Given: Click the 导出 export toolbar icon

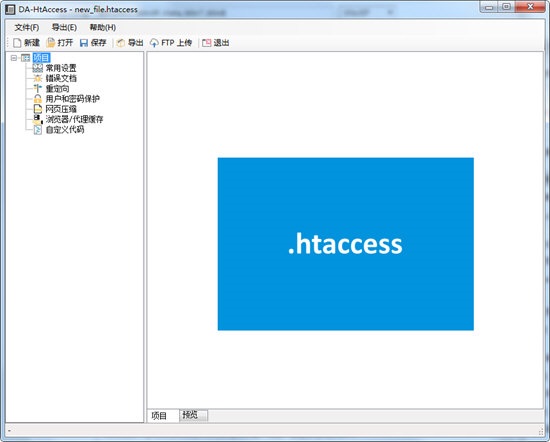Looking at the screenshot, I should click(121, 43).
